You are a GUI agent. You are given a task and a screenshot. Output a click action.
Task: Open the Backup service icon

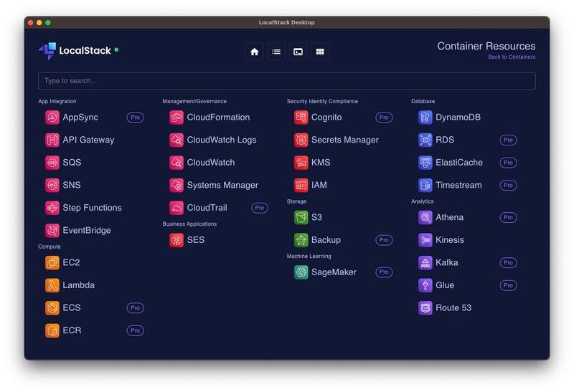coord(301,240)
